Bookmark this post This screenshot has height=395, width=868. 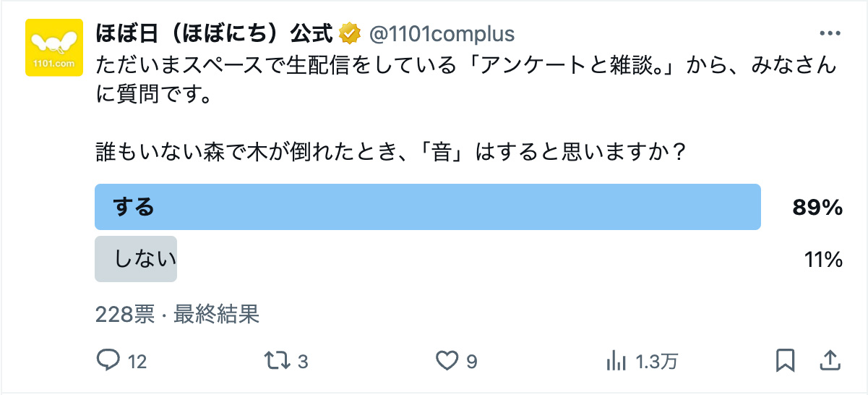click(786, 360)
